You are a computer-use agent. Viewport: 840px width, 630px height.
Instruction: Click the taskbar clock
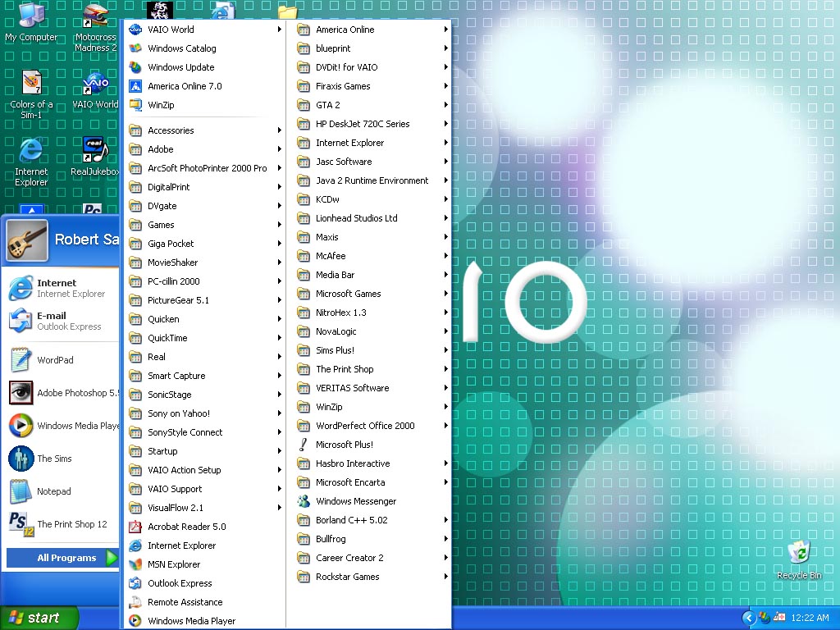point(810,618)
